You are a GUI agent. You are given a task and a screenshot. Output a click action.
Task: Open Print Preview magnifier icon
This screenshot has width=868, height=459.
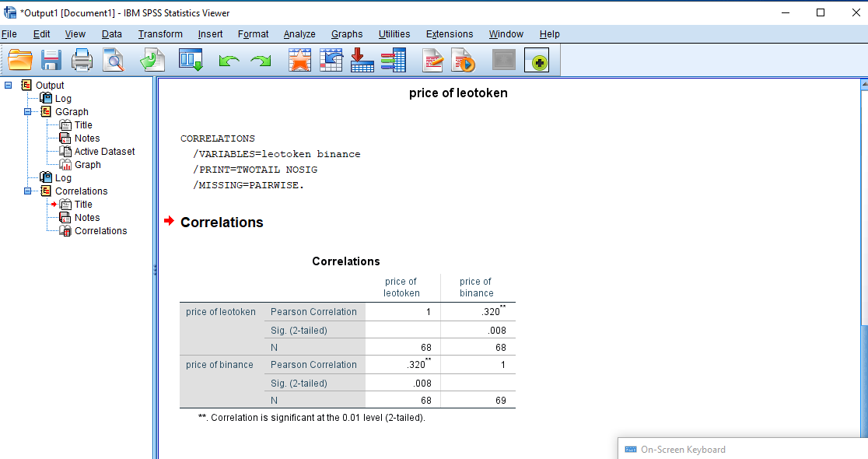(114, 60)
